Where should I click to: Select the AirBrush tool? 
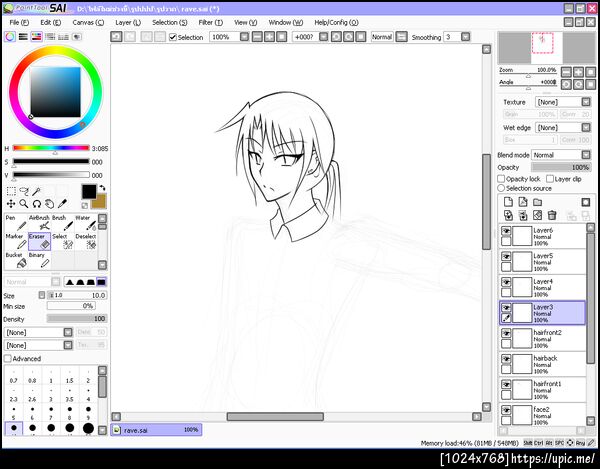[39, 223]
